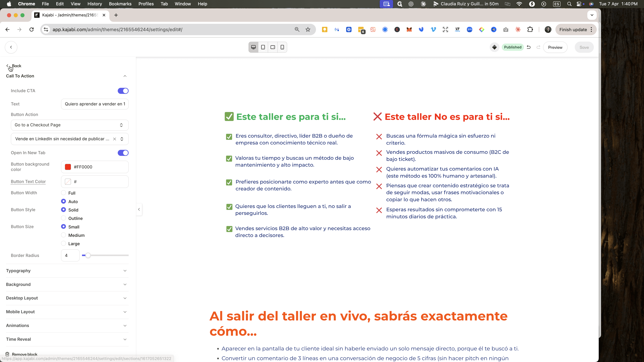Screen dimensions: 644x362
Task: Click the round back arrow button
Action: tap(11, 47)
